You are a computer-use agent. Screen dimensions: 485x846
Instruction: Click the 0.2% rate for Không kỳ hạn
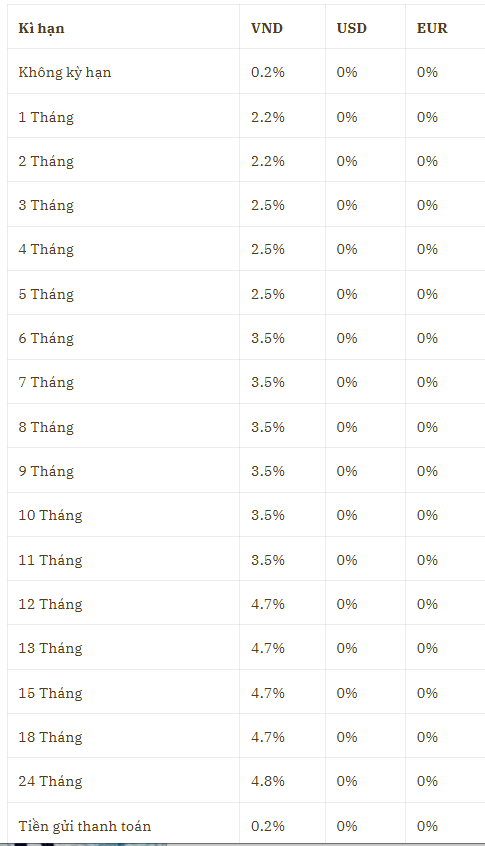point(268,72)
